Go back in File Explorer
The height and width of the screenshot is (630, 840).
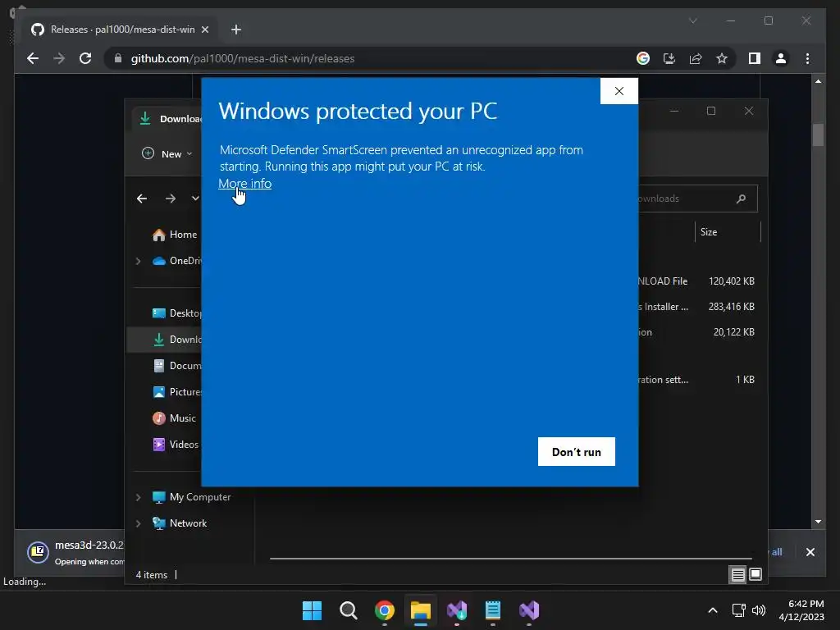142,199
